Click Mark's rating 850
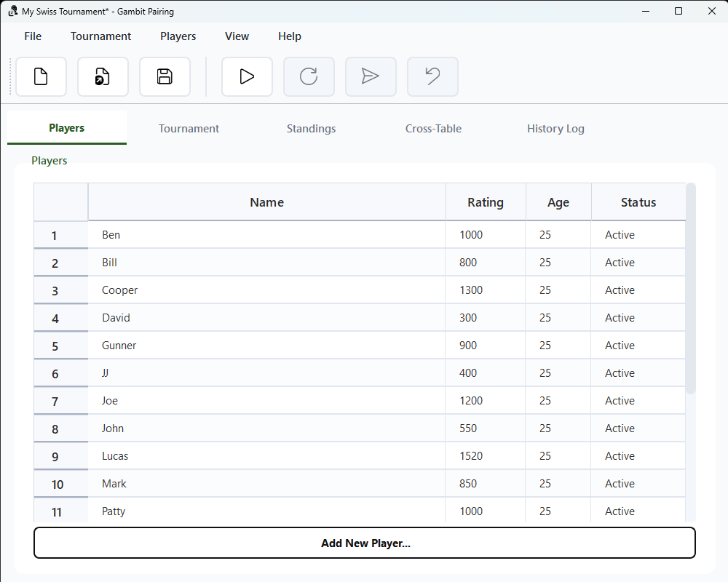The image size is (728, 582). coord(468,483)
